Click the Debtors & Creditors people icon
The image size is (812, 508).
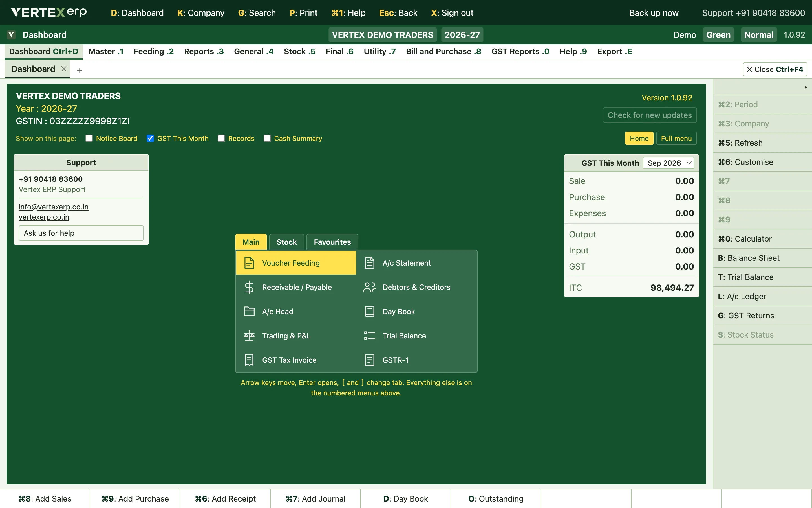pyautogui.click(x=369, y=287)
